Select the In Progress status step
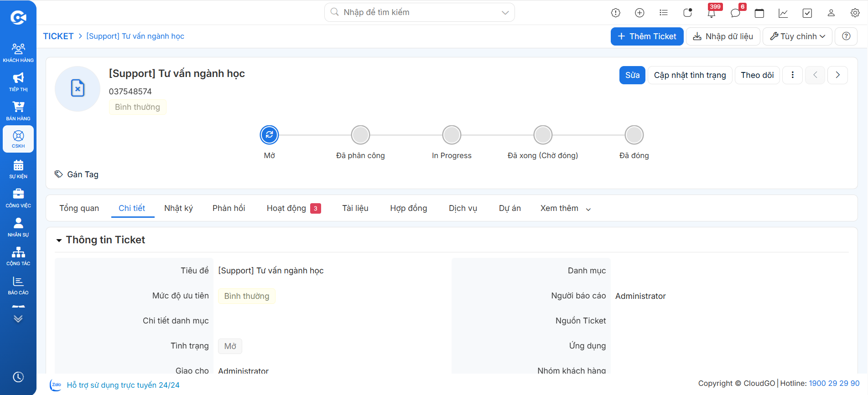Image resolution: width=868 pixels, height=395 pixels. click(452, 135)
